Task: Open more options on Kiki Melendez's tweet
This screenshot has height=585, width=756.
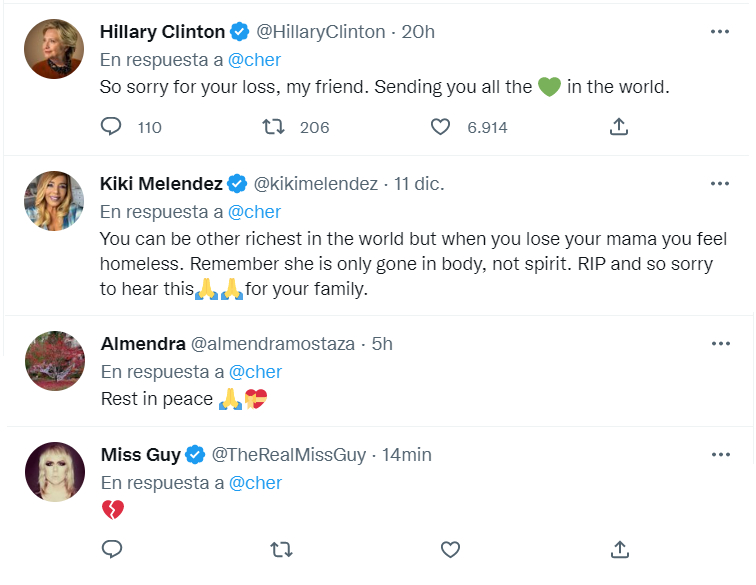Action: 720,184
